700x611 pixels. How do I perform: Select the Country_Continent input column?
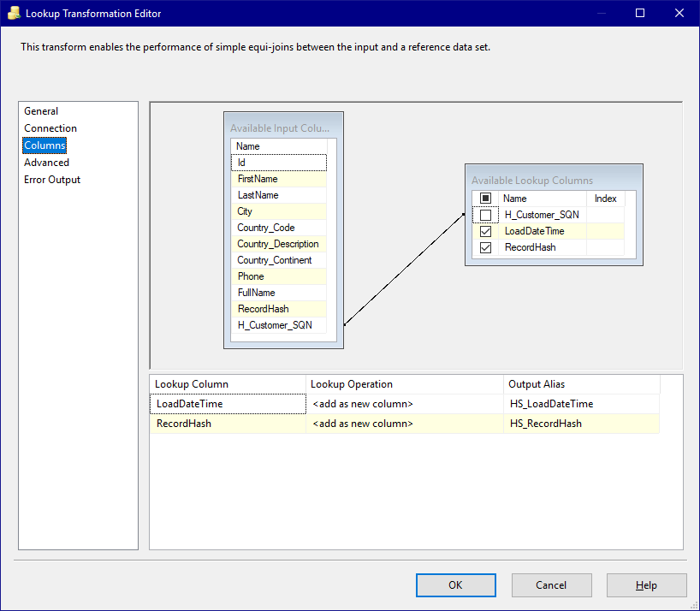coord(279,260)
